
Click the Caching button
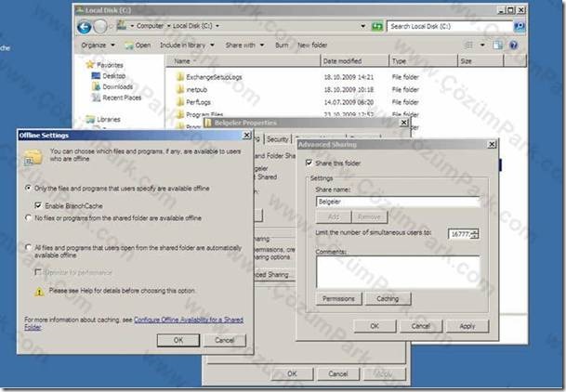(388, 298)
